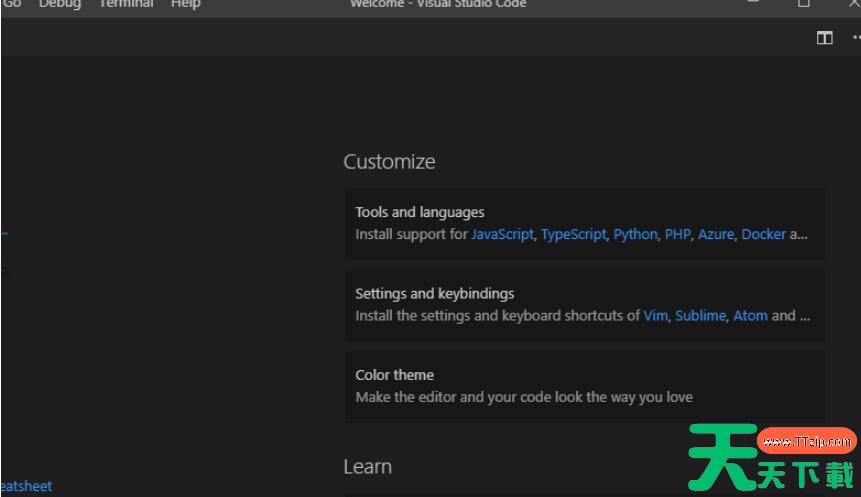This screenshot has width=861, height=497.
Task: Click the PHP support link
Action: point(677,234)
